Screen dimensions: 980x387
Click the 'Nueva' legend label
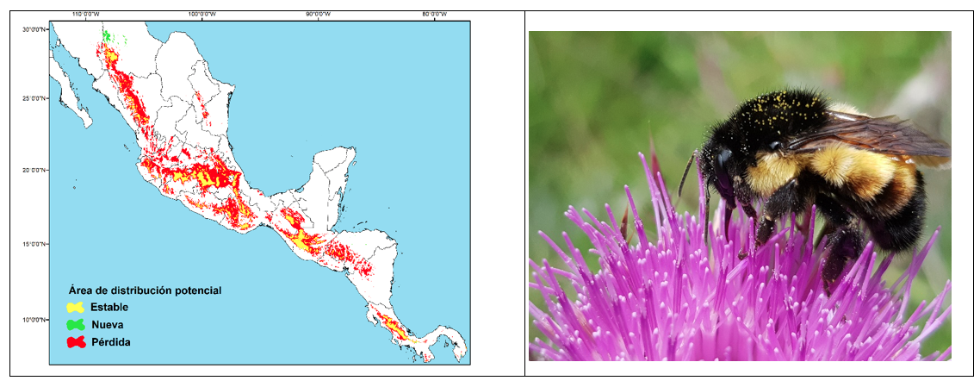tap(108, 325)
